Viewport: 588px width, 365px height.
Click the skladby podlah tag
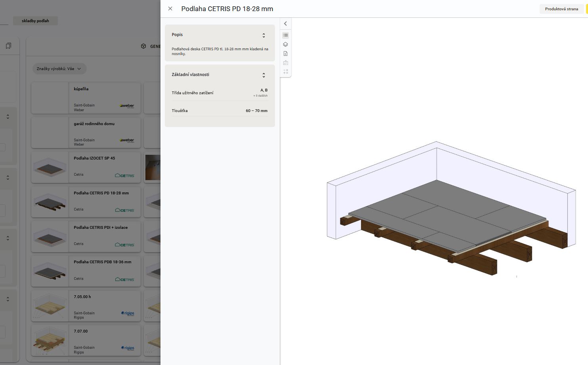click(35, 21)
